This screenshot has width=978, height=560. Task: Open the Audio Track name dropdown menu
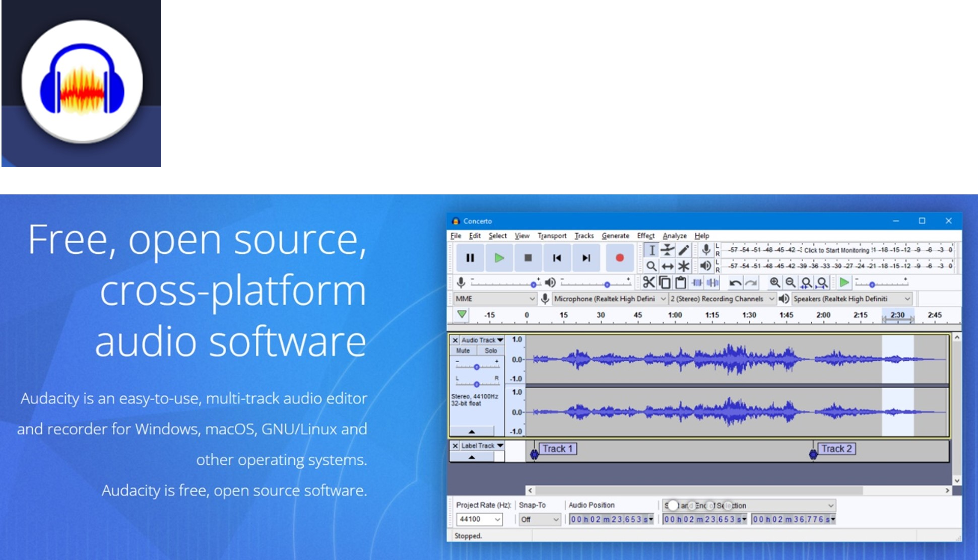pos(482,340)
